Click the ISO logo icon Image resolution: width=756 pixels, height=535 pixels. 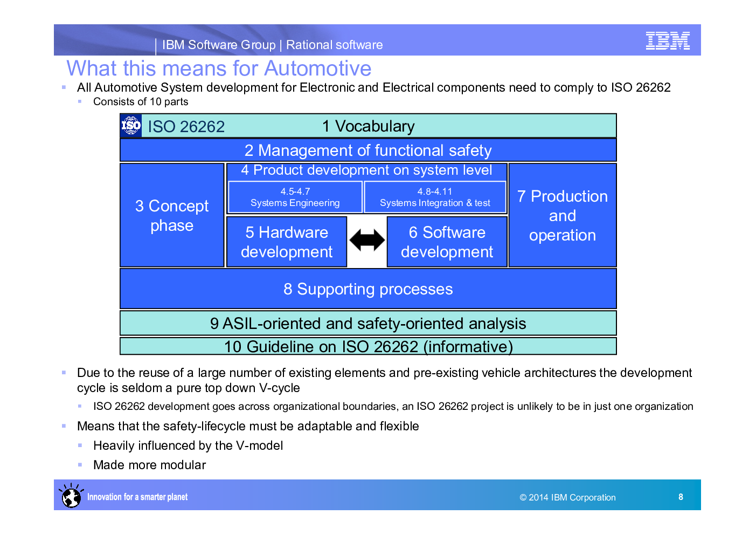pos(131,126)
